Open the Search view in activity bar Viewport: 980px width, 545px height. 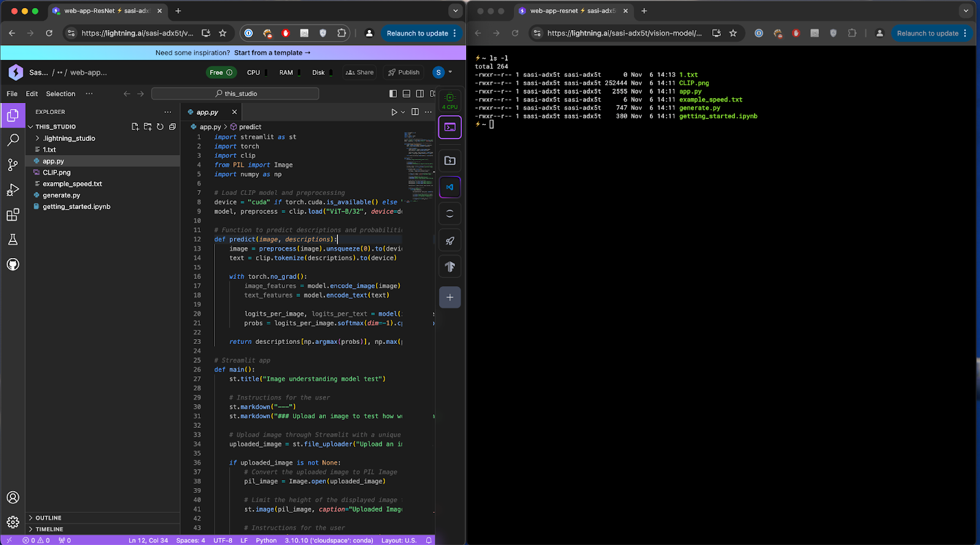point(13,140)
